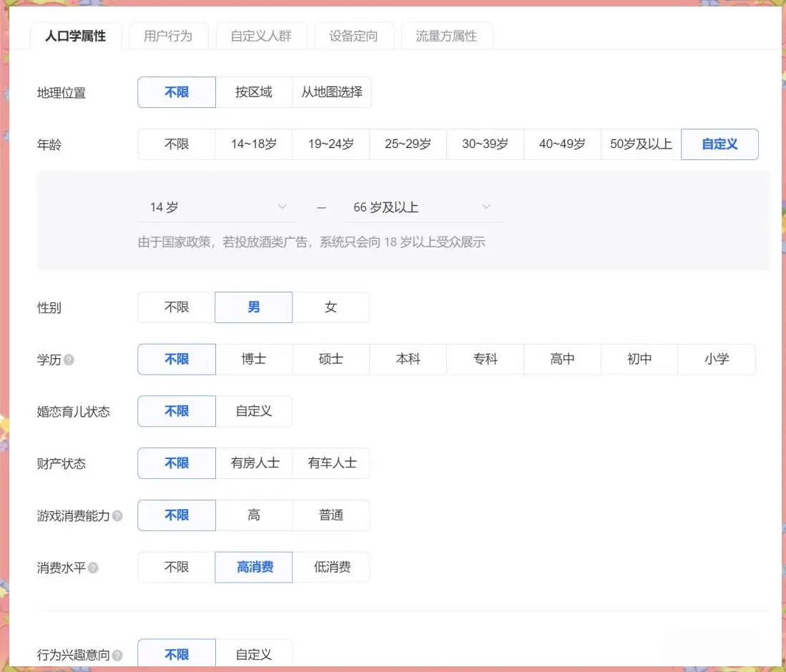The height and width of the screenshot is (672, 786).
Task: Select 本科 education level
Action: coord(408,360)
